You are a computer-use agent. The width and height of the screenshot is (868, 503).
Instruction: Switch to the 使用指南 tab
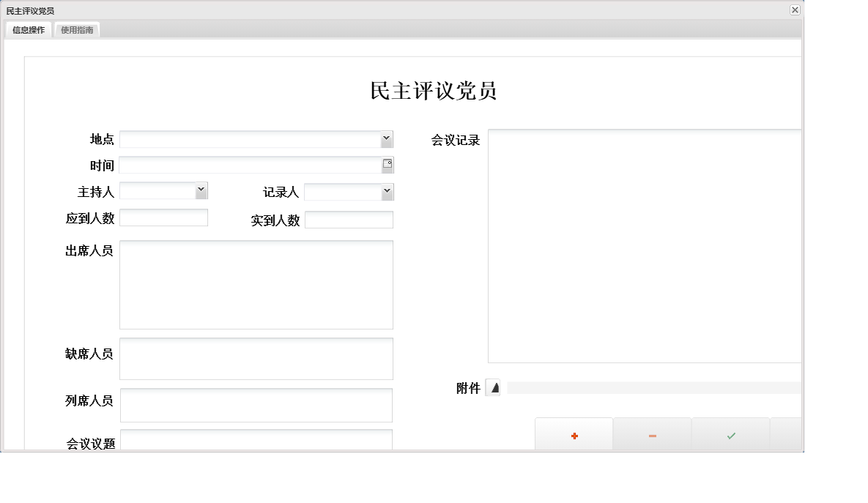(x=77, y=30)
